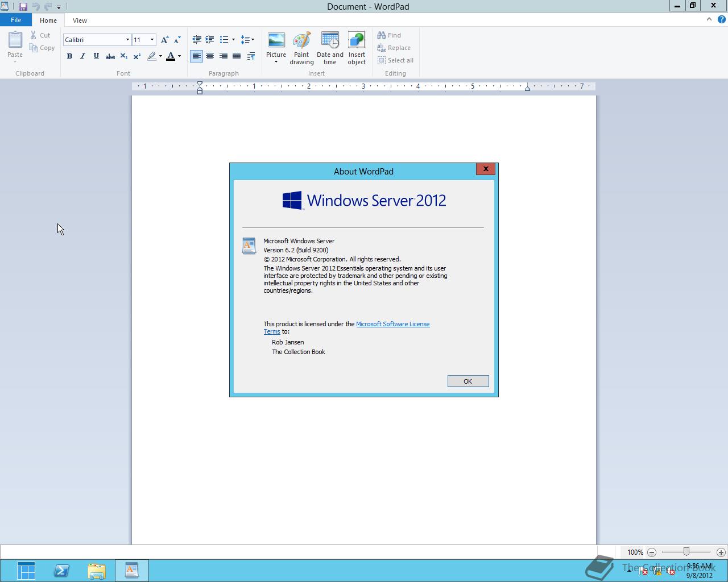The image size is (728, 582).
Task: Click the Redo quick access icon
Action: click(48, 7)
